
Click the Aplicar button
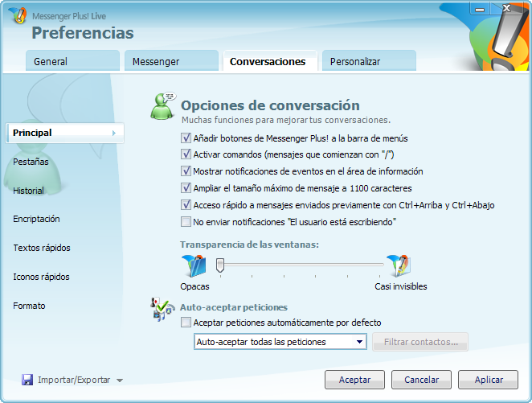(x=489, y=380)
